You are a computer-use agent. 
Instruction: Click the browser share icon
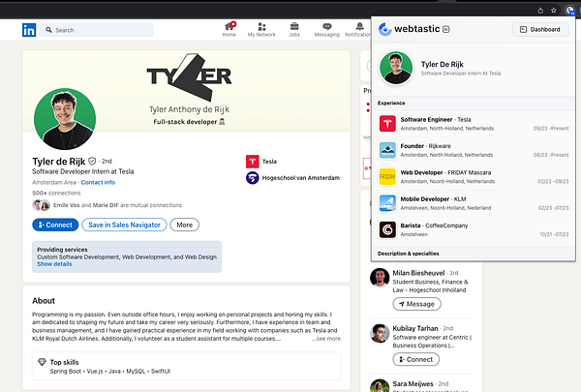point(540,11)
